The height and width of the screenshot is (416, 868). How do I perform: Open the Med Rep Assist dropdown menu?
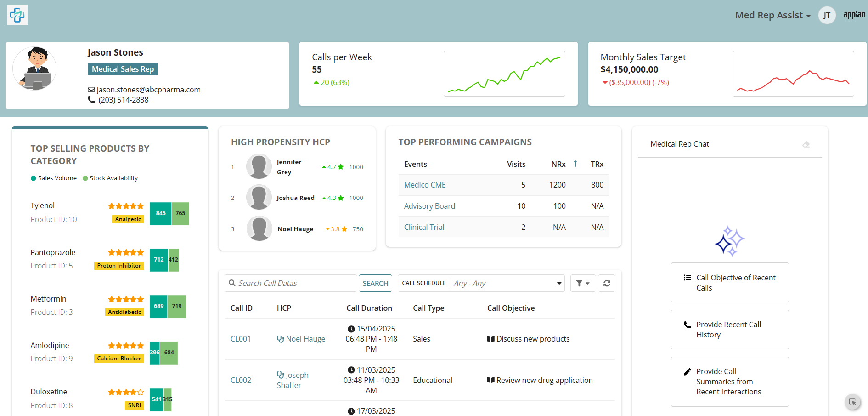tap(773, 15)
